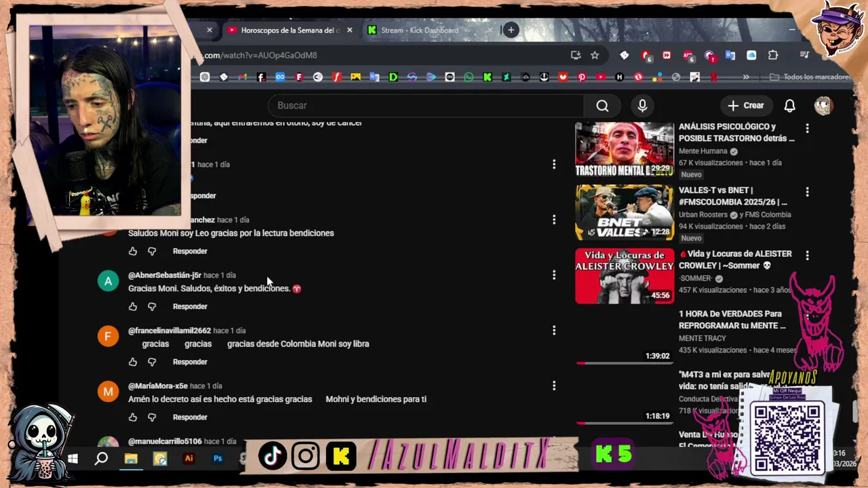Click the YouTube search magnifier button
The width and height of the screenshot is (868, 488).
(x=602, y=106)
